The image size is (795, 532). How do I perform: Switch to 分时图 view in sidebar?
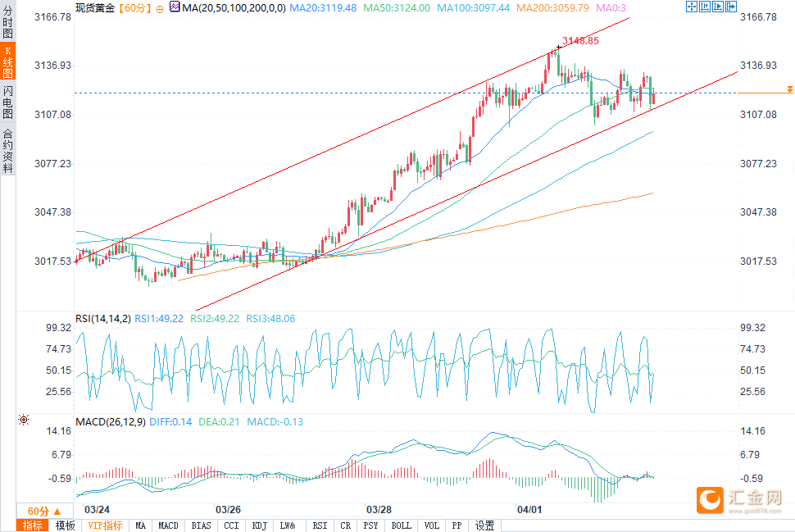(7, 23)
